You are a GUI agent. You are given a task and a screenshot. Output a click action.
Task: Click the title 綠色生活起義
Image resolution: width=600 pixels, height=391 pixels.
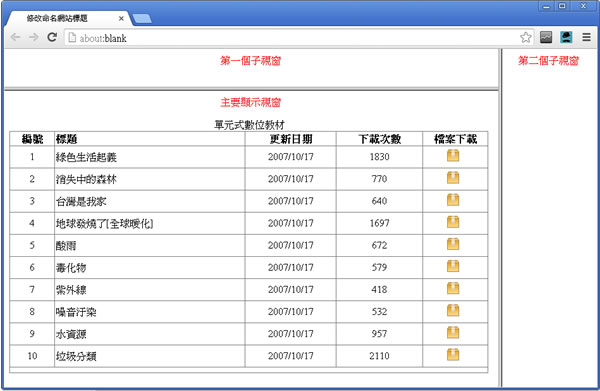86,157
